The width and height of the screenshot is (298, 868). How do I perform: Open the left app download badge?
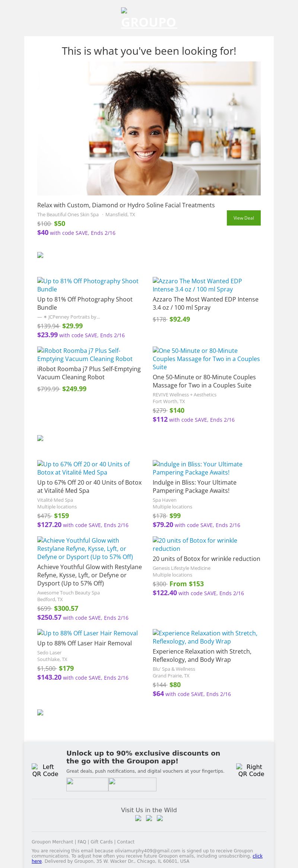pos(87,784)
